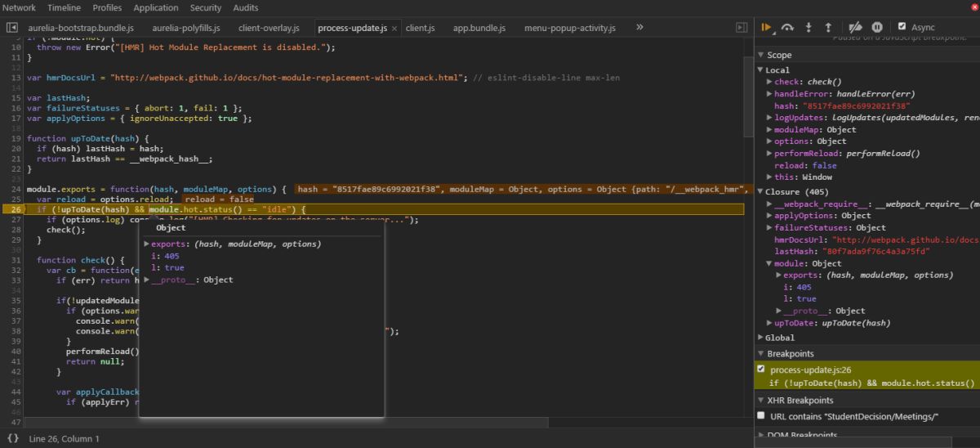The height and width of the screenshot is (448, 980).
Task: Expand handleError function in scope
Action: (x=769, y=94)
